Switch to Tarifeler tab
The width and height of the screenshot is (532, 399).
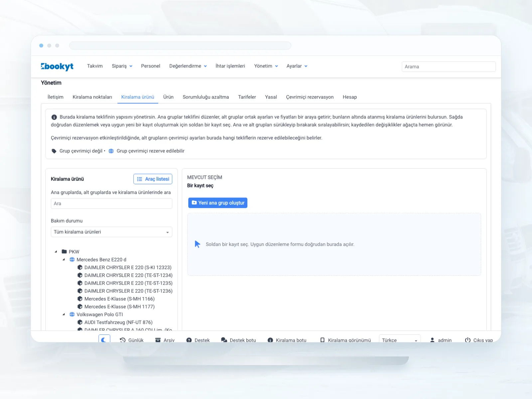(x=247, y=97)
